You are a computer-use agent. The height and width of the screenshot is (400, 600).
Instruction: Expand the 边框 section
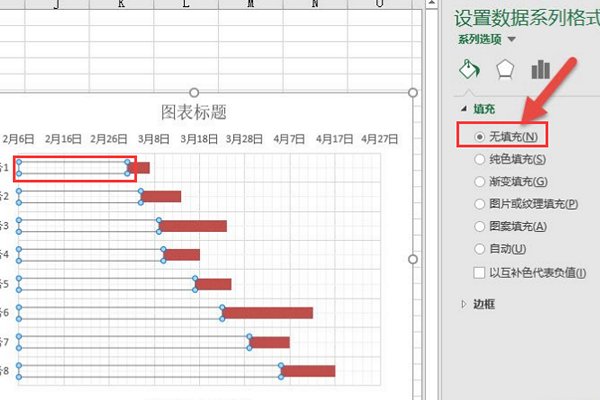(x=464, y=304)
